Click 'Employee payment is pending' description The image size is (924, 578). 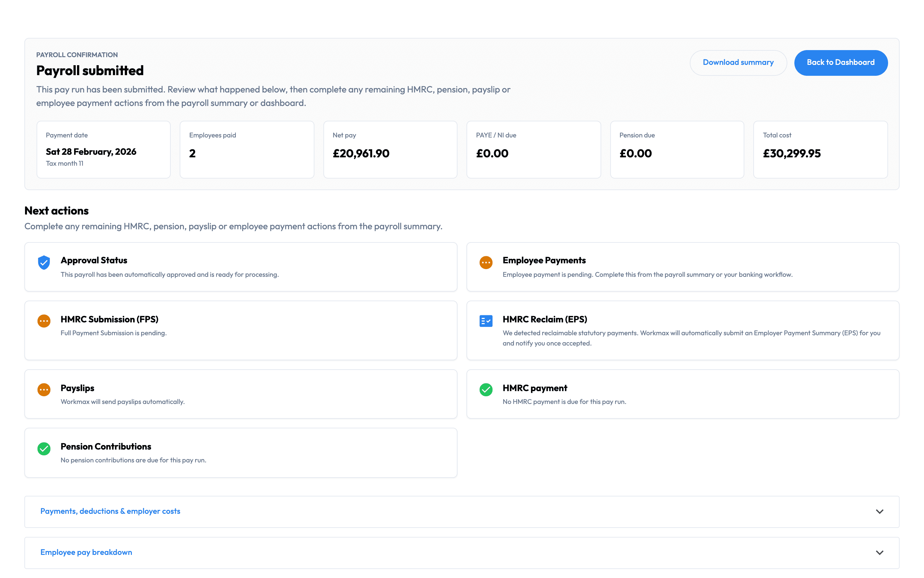pos(647,275)
